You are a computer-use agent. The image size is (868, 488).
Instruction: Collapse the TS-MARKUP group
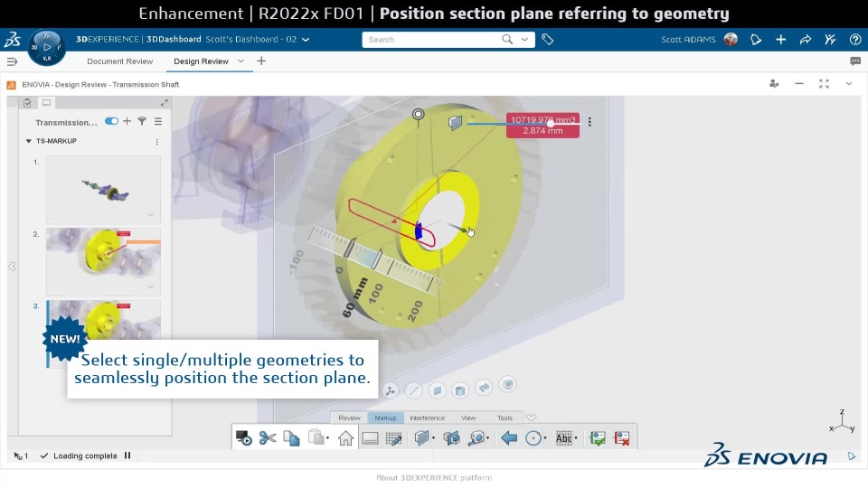[28, 141]
